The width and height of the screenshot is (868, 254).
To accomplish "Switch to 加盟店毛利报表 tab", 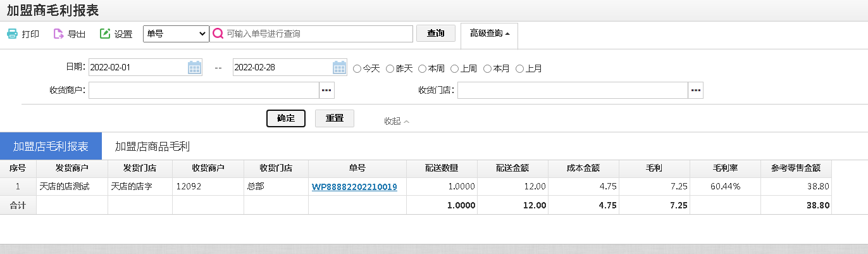I will pos(51,146).
